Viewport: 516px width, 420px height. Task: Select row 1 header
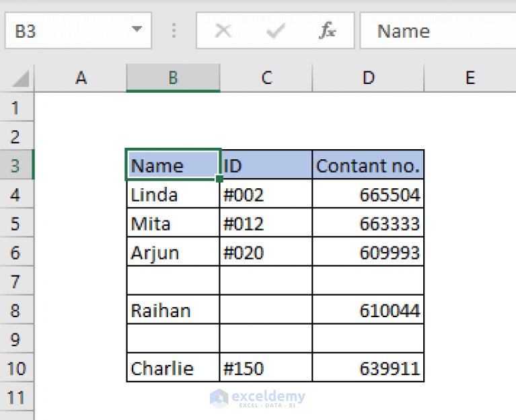[16, 107]
